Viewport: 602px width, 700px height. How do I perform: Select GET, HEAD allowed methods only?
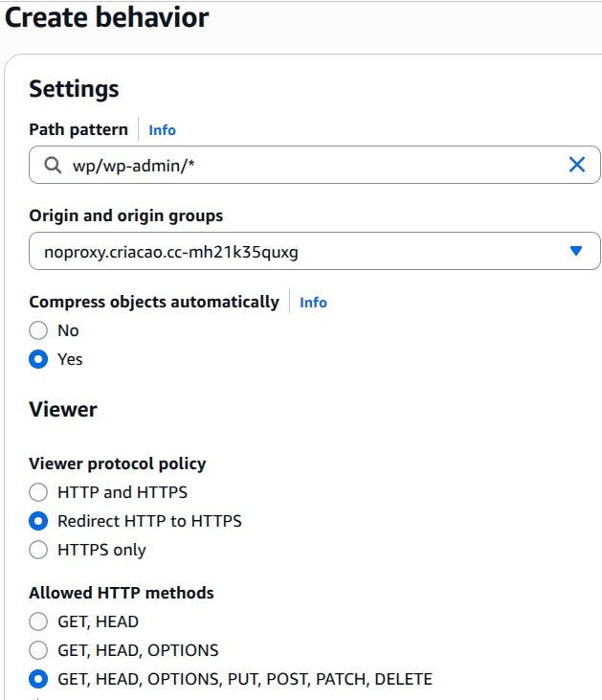(38, 621)
